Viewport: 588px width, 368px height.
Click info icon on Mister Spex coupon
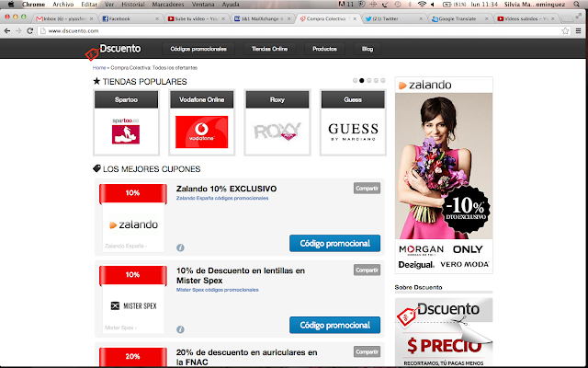pos(180,329)
